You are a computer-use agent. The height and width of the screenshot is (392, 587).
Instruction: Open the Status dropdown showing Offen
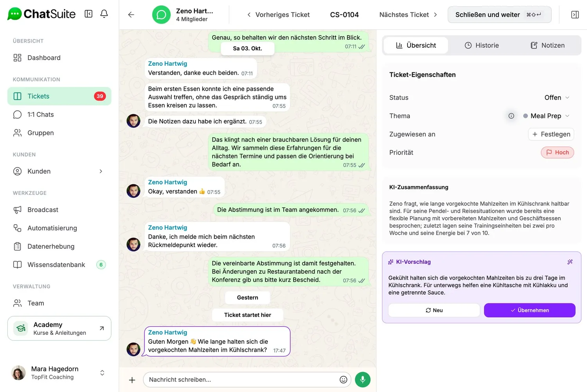click(557, 97)
